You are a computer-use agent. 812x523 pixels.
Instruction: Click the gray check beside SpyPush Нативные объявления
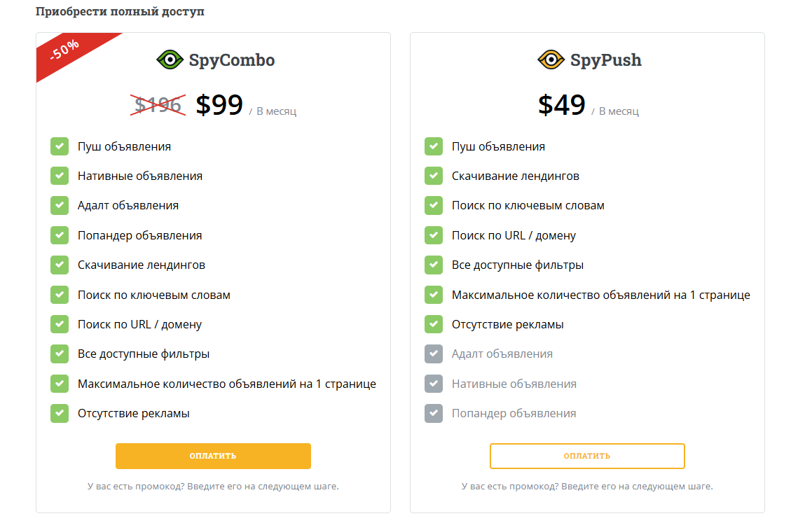click(x=434, y=384)
